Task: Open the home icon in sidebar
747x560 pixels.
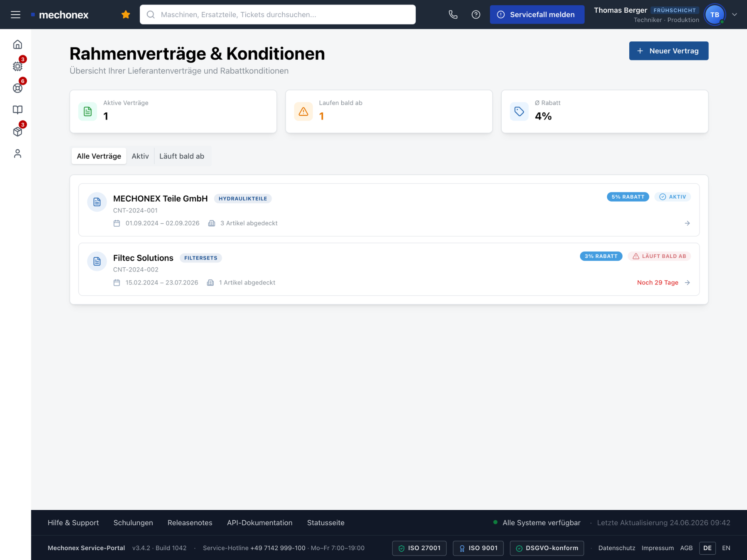Action: point(18,44)
